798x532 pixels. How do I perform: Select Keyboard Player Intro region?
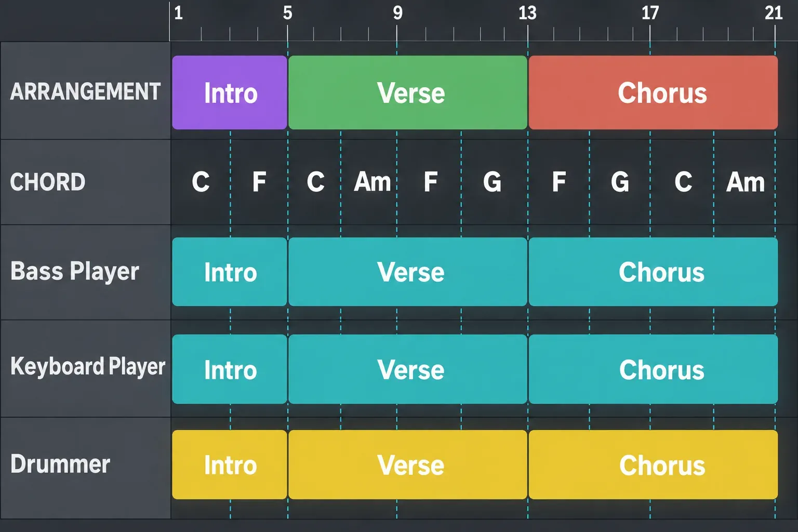point(230,369)
